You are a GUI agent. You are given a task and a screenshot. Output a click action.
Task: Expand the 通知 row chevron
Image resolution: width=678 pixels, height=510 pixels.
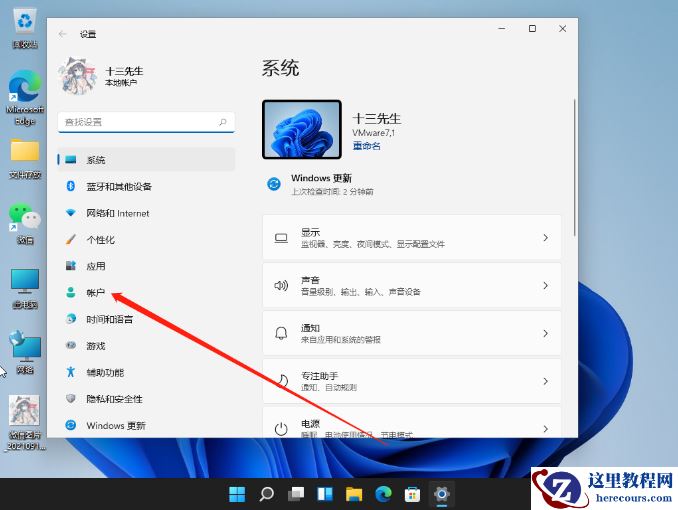click(545, 333)
